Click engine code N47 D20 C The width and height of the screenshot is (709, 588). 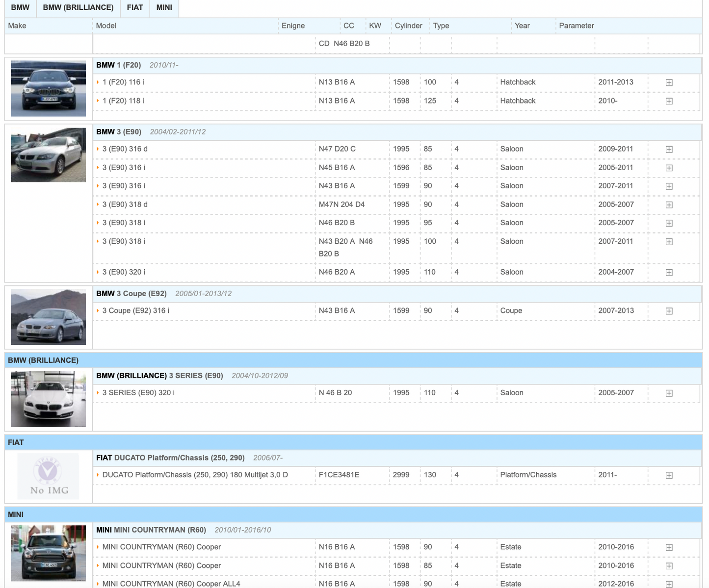tap(337, 149)
